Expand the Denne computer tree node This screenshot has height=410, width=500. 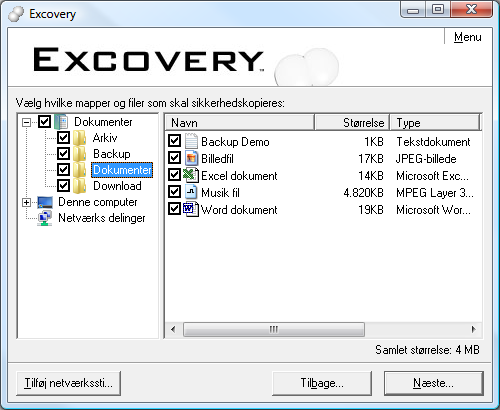coord(26,202)
